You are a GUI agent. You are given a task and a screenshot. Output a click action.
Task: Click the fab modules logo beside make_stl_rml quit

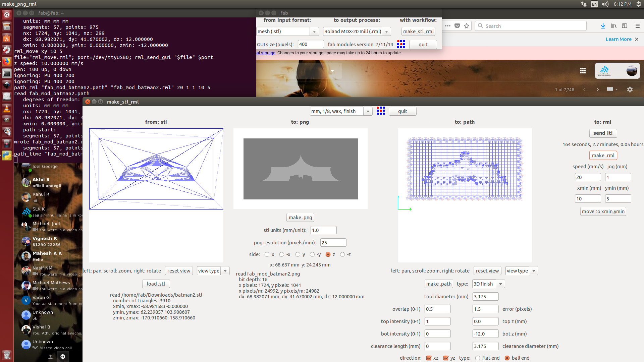click(x=380, y=111)
